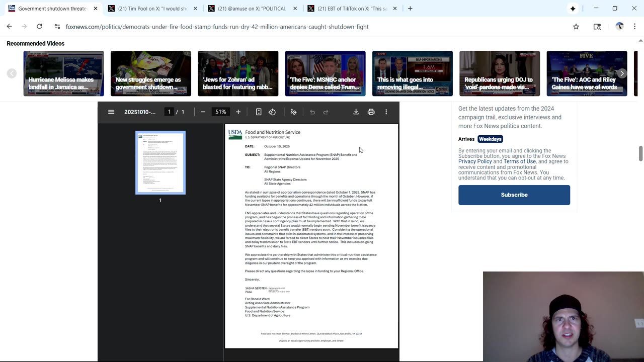
Task: Switch to the Tim Pool on X tab
Action: pyautogui.click(x=151, y=9)
